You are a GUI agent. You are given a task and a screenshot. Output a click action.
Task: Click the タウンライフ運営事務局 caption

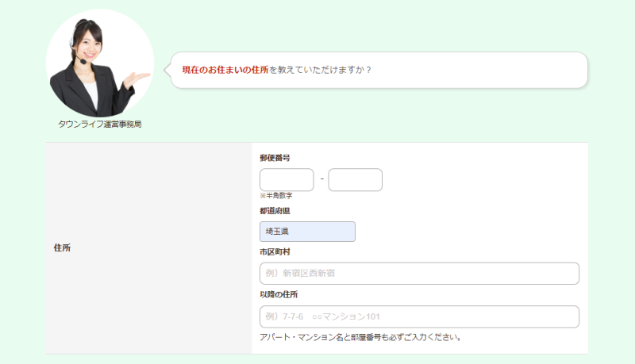point(100,125)
